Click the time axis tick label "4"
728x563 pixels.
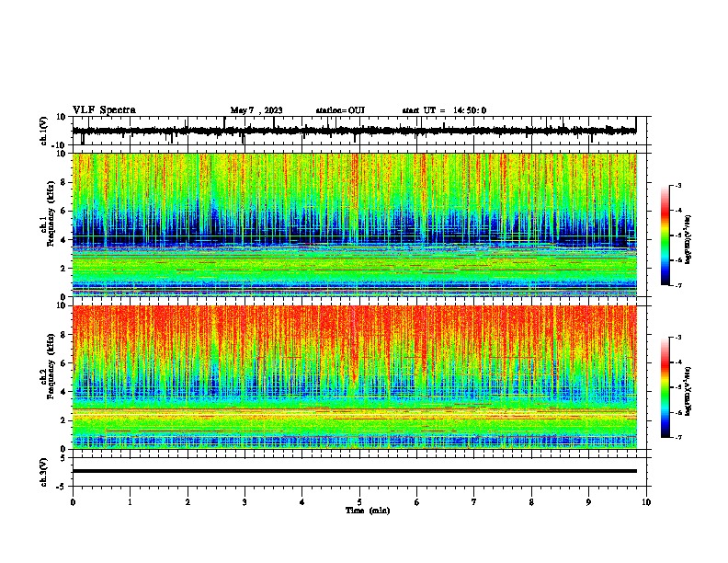pos(301,502)
